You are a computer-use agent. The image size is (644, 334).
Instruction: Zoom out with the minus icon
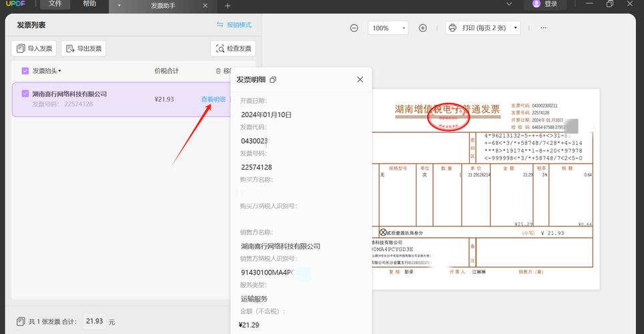click(354, 28)
